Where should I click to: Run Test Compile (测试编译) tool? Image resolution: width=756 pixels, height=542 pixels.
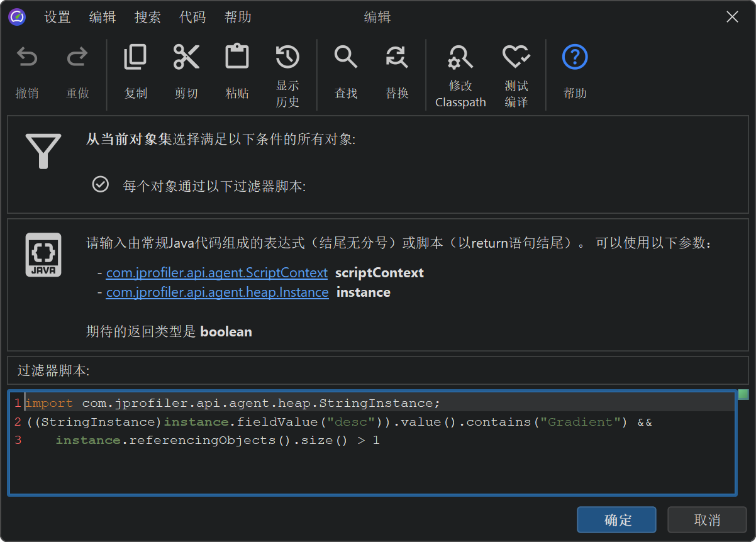point(516,58)
